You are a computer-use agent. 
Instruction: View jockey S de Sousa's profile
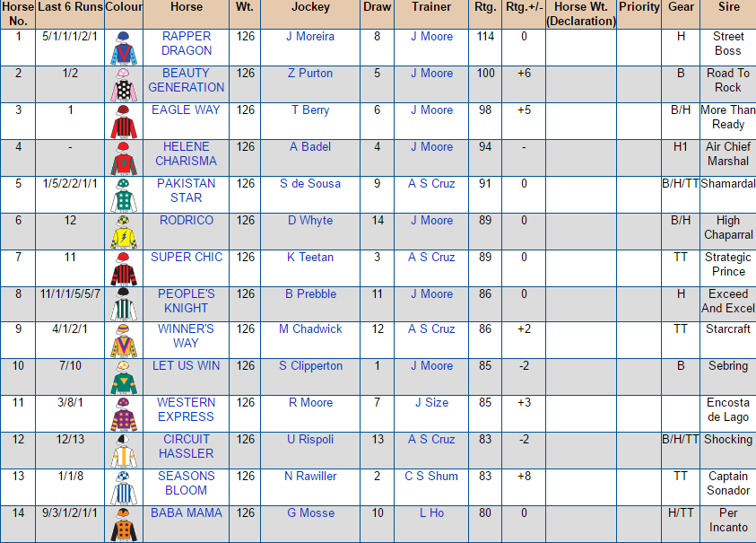pos(310,184)
